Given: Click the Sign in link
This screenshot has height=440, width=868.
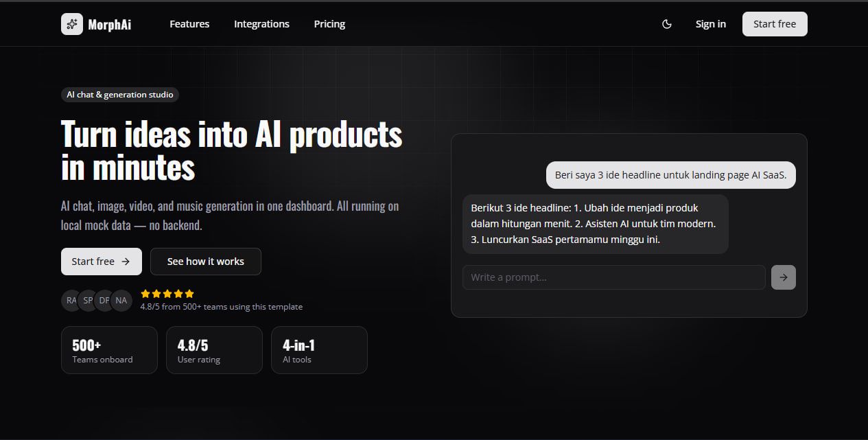Looking at the screenshot, I should [710, 24].
